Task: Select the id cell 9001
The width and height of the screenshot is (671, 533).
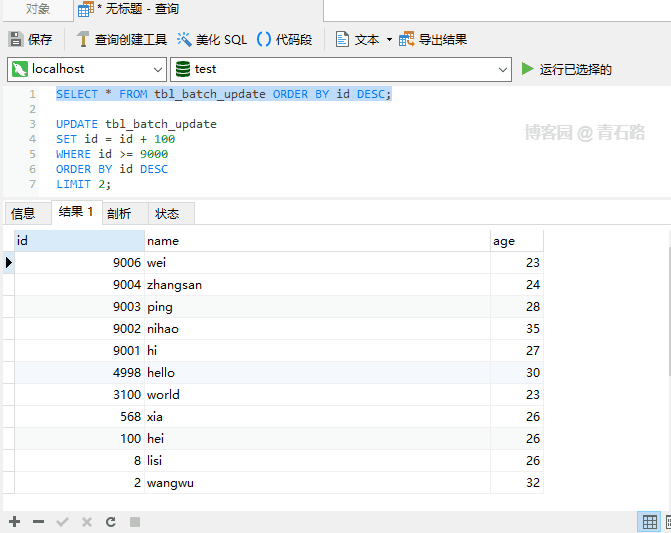Action: [80, 351]
